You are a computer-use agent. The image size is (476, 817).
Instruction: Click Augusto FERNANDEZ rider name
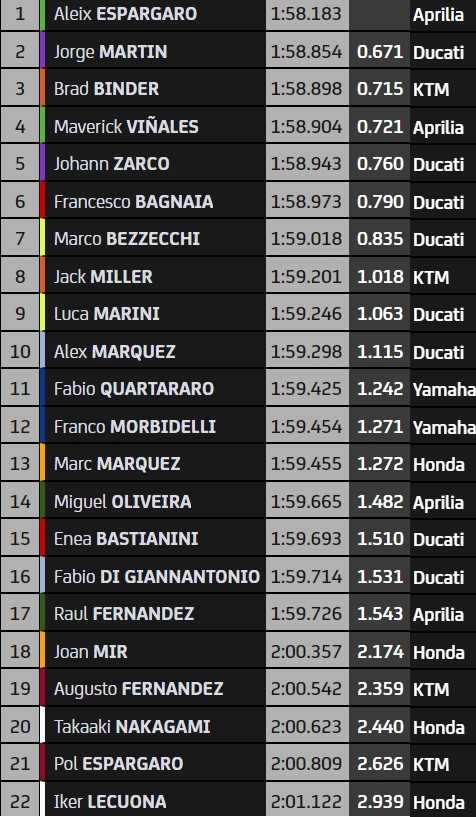coord(139,689)
